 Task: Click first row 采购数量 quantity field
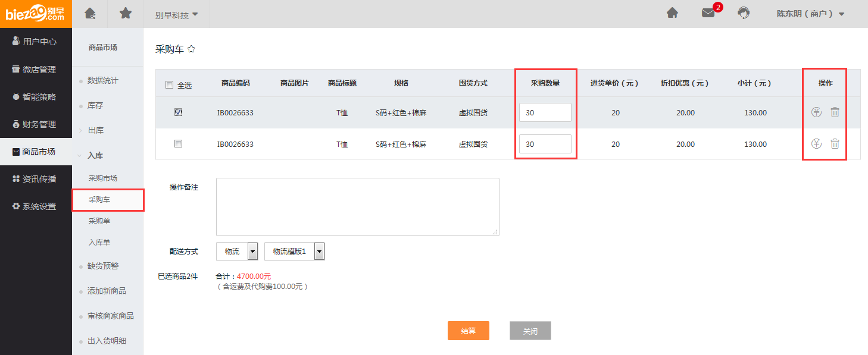coord(545,112)
